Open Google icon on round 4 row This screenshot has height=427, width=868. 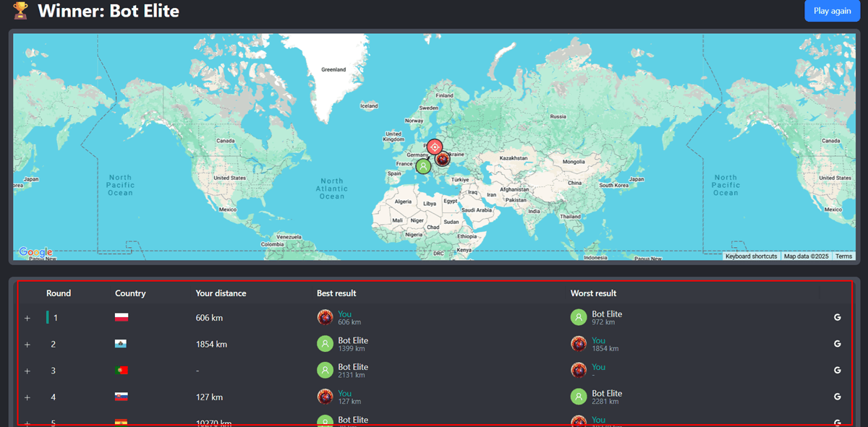837,397
